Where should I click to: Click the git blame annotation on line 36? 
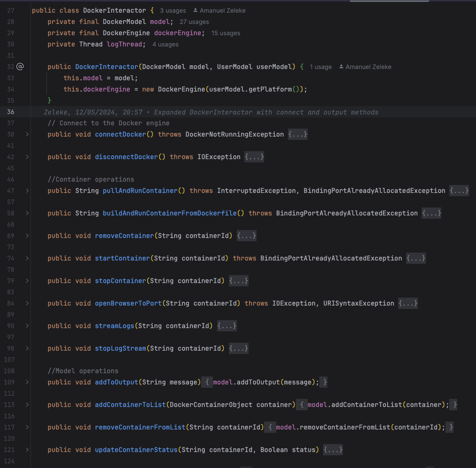(211, 112)
